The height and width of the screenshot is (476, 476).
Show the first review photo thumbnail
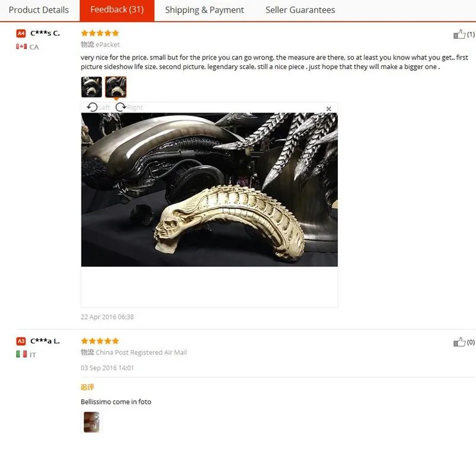pyautogui.click(x=92, y=87)
